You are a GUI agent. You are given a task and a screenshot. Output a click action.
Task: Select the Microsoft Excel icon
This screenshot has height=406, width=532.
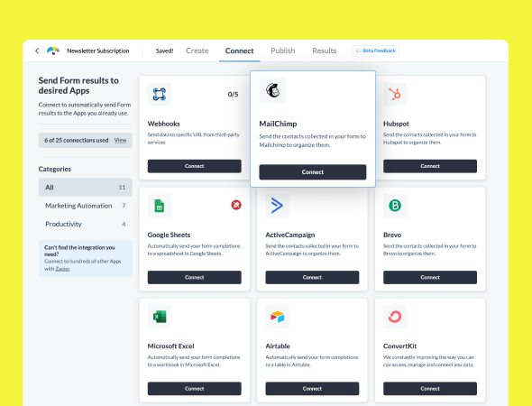(159, 317)
